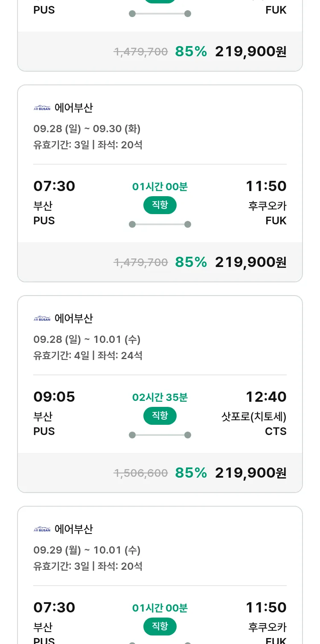Viewport: 320px width, 644px height.
Task: Tap 219,900원 price next to crossed-out 1,479,700 at top
Action: click(250, 52)
